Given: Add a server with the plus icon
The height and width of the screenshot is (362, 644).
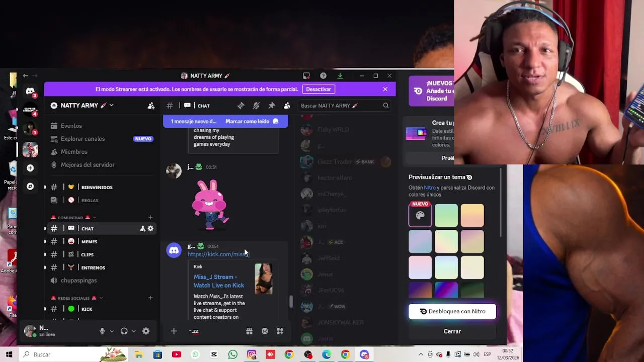Looking at the screenshot, I should [x=30, y=168].
